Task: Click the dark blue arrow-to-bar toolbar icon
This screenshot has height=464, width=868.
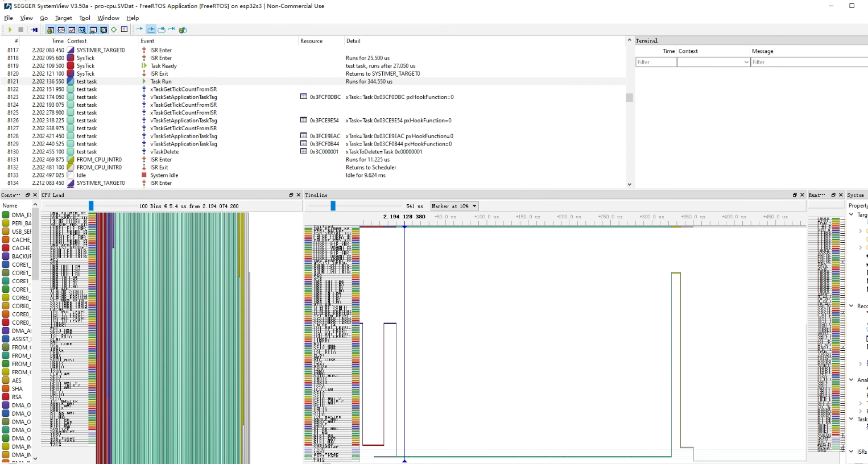Action: (34, 30)
